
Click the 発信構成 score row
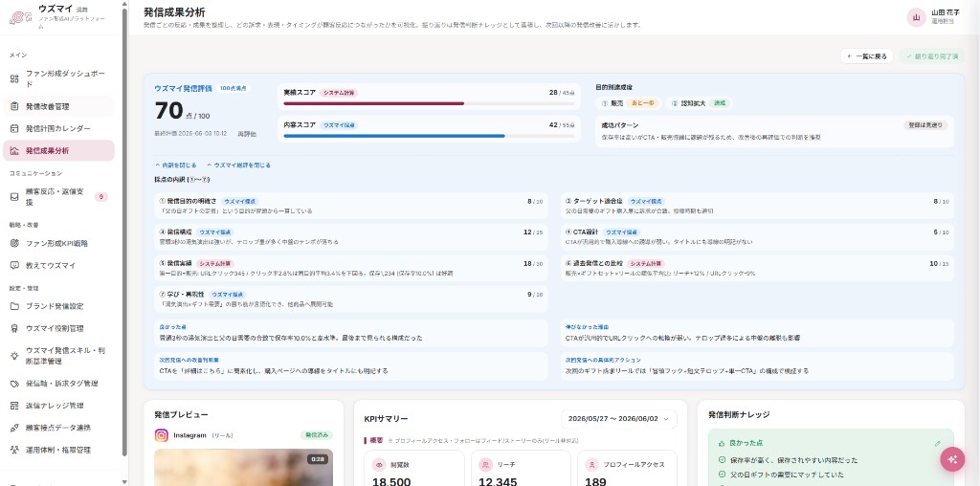[x=350, y=236]
